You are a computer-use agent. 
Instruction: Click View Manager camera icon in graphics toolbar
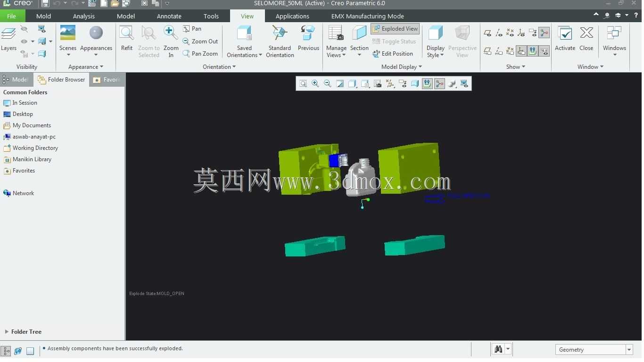[378, 83]
